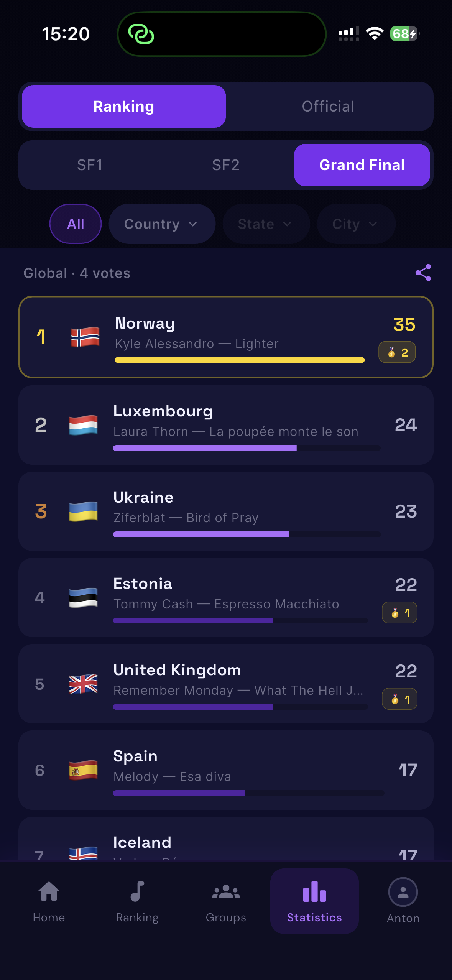Enable the All filter chip

76,224
